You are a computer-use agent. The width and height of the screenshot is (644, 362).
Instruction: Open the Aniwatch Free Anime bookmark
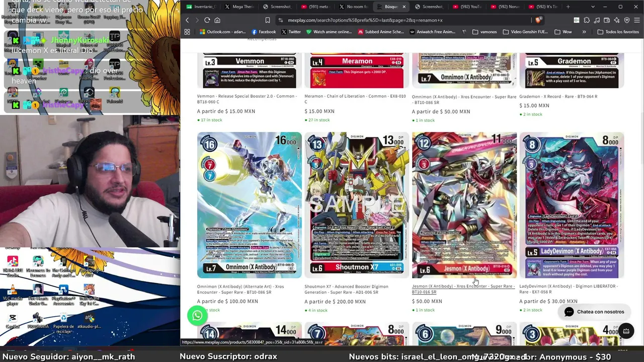(x=433, y=32)
